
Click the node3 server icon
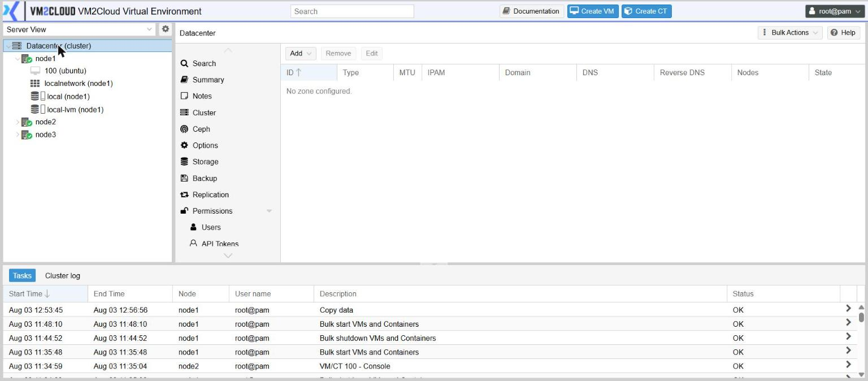click(27, 135)
